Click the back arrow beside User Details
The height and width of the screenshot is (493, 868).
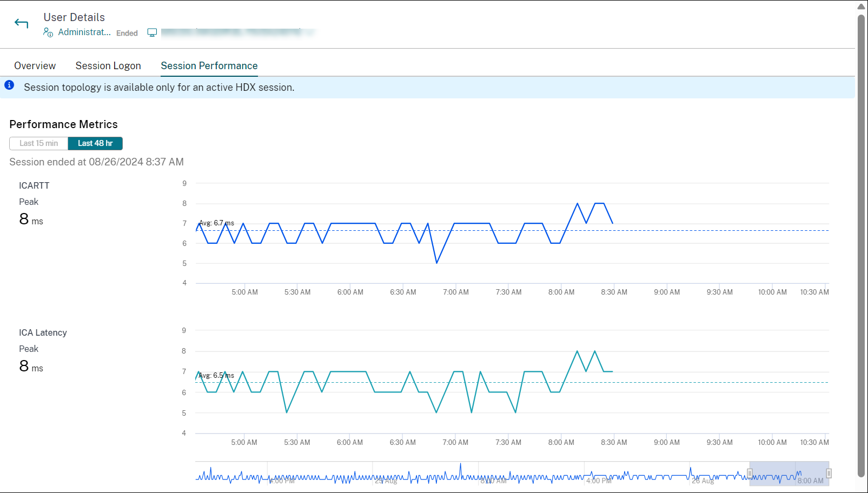(x=21, y=23)
